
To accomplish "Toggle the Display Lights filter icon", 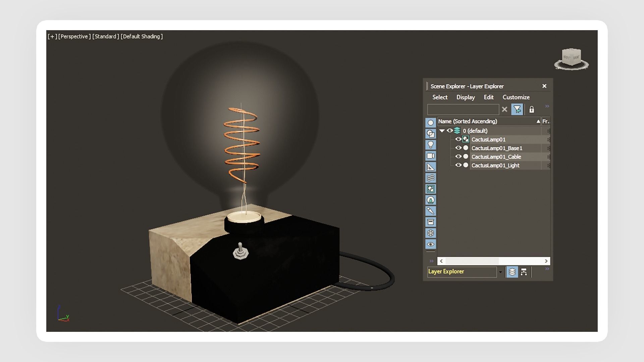I will [x=431, y=145].
